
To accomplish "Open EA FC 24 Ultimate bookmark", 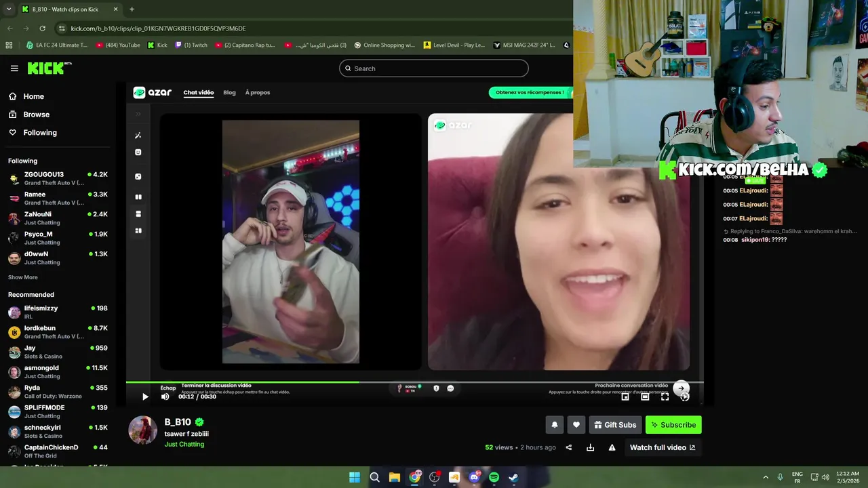I will (57, 45).
